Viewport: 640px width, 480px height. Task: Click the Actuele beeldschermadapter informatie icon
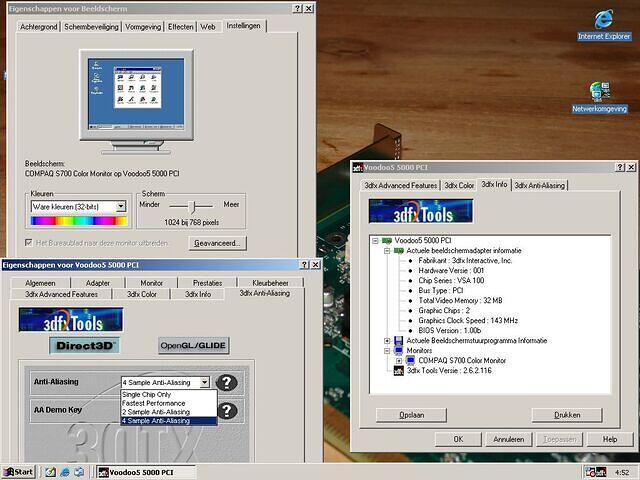point(399,251)
